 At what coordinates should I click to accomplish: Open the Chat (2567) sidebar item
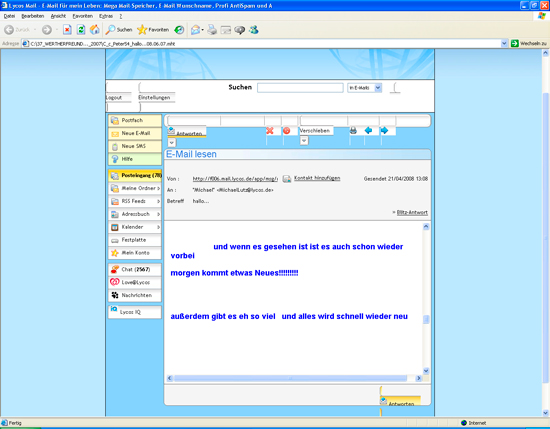(x=135, y=269)
